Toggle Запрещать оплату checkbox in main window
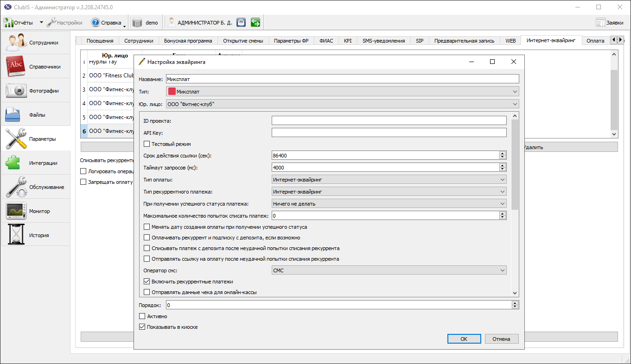 (x=83, y=182)
